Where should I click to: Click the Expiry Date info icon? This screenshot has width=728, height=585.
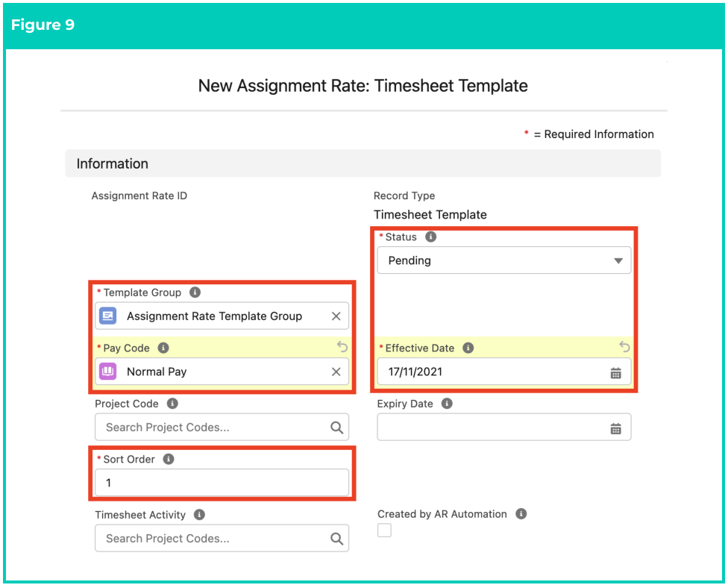[447, 404]
